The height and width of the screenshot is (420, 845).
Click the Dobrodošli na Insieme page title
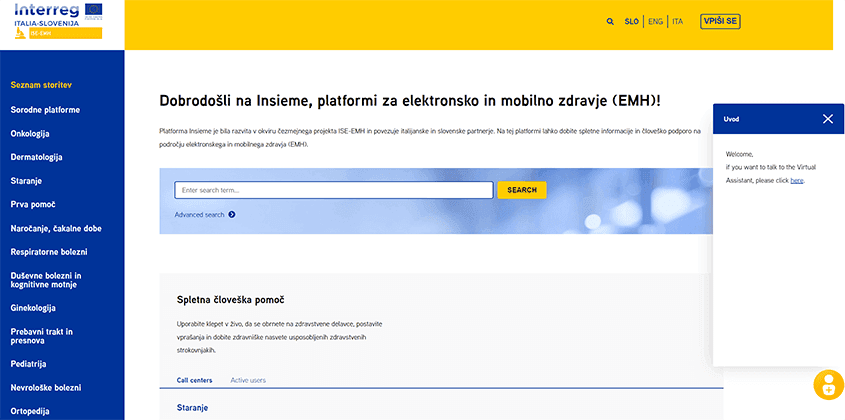(410, 101)
